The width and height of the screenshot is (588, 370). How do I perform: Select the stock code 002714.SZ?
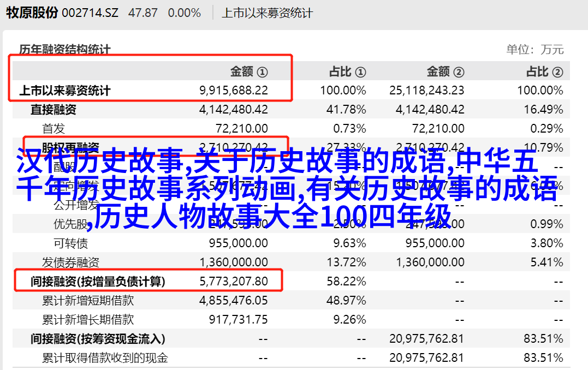click(90, 13)
